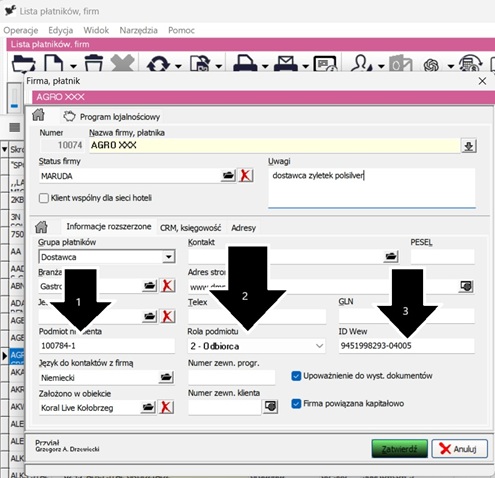This screenshot has height=478, width=495.
Task: Open the dropdown arrow next to new document icon
Action: 73,66
